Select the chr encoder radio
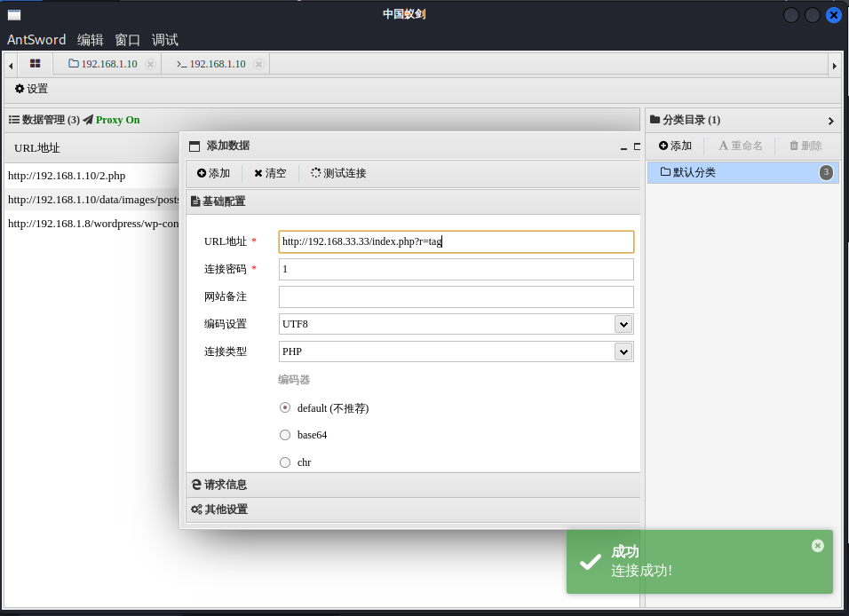The image size is (849, 616). (285, 462)
